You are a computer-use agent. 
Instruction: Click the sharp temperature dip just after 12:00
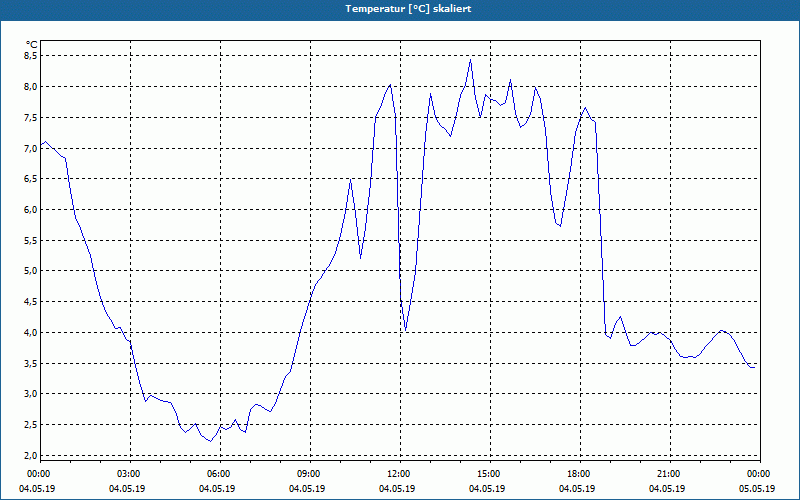point(406,330)
